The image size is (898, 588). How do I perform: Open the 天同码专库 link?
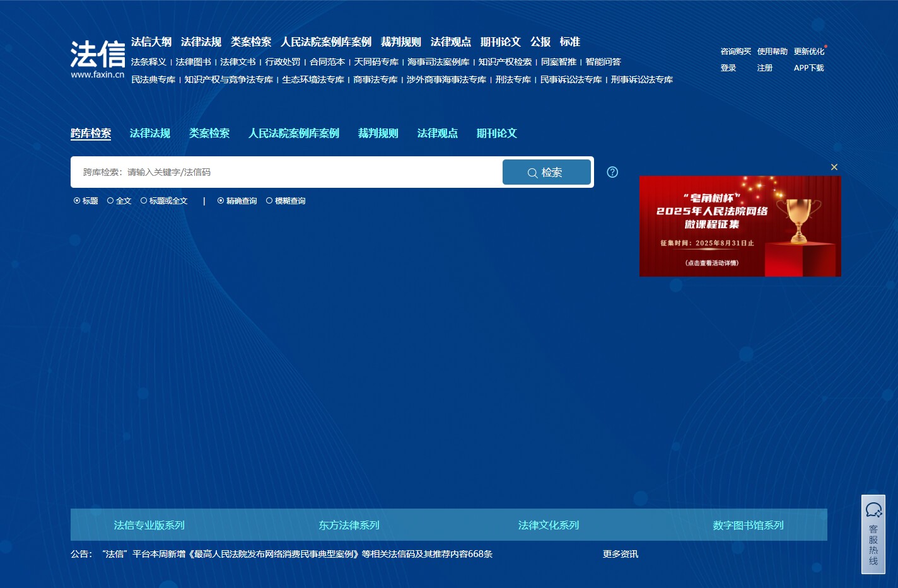click(x=376, y=62)
